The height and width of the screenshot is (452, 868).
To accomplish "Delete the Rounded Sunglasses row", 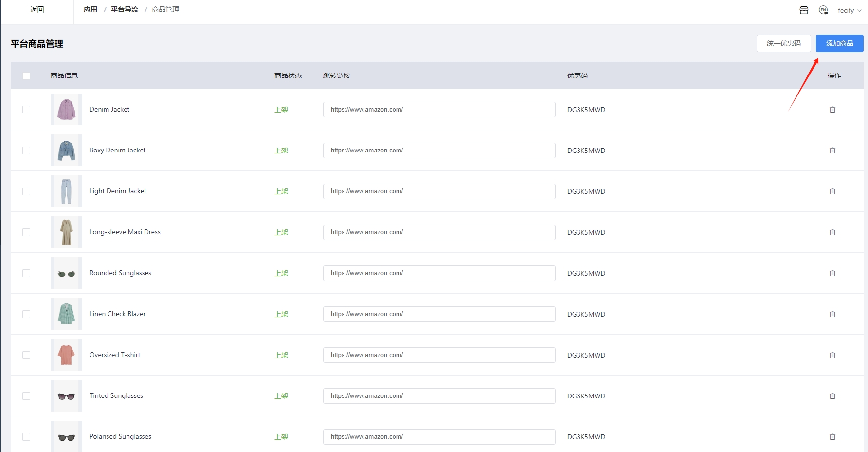I will (832, 273).
